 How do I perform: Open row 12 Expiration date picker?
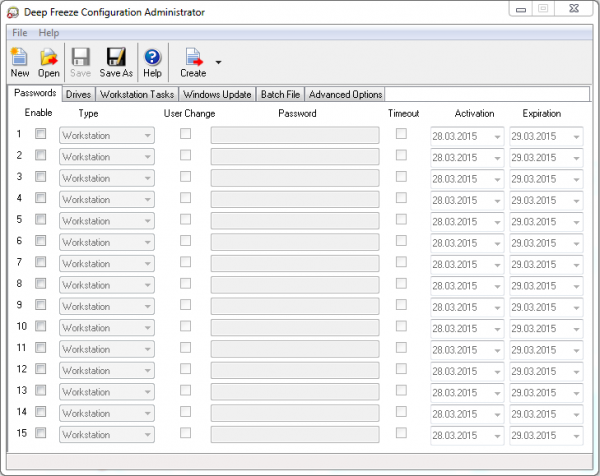(546, 372)
